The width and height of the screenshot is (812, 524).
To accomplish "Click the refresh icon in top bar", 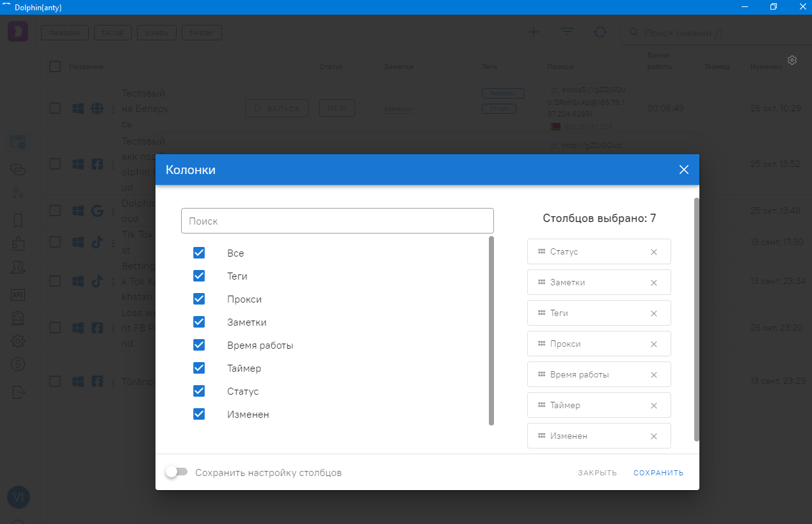I will pyautogui.click(x=600, y=32).
